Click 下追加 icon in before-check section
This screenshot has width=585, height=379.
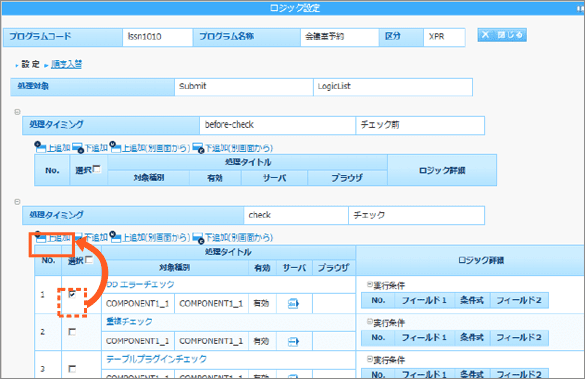pyautogui.click(x=78, y=148)
